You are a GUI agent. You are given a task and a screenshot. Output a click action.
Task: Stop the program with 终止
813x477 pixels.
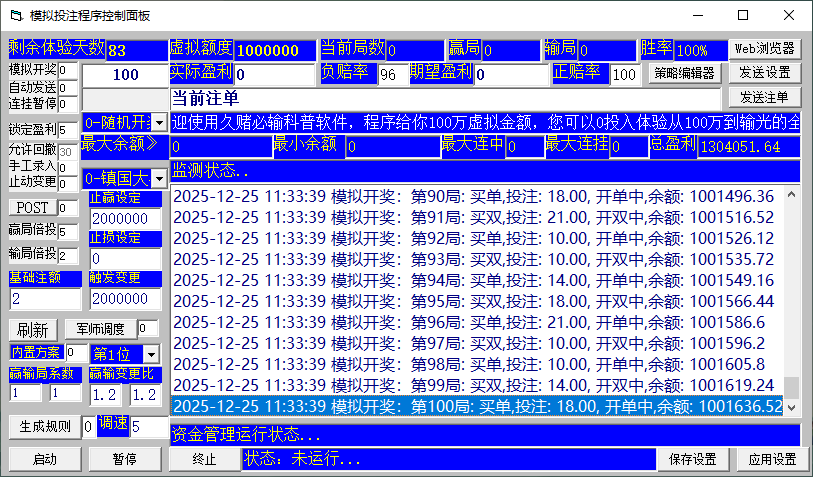(204, 459)
